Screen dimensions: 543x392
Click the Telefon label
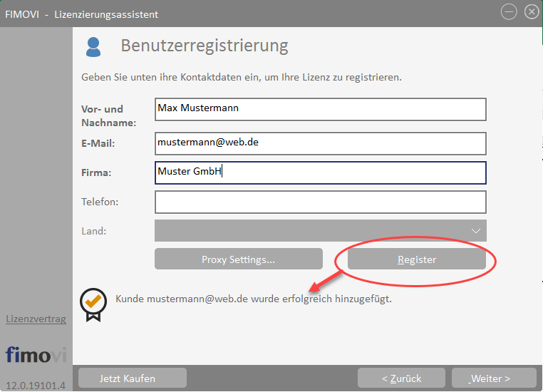[x=100, y=202]
